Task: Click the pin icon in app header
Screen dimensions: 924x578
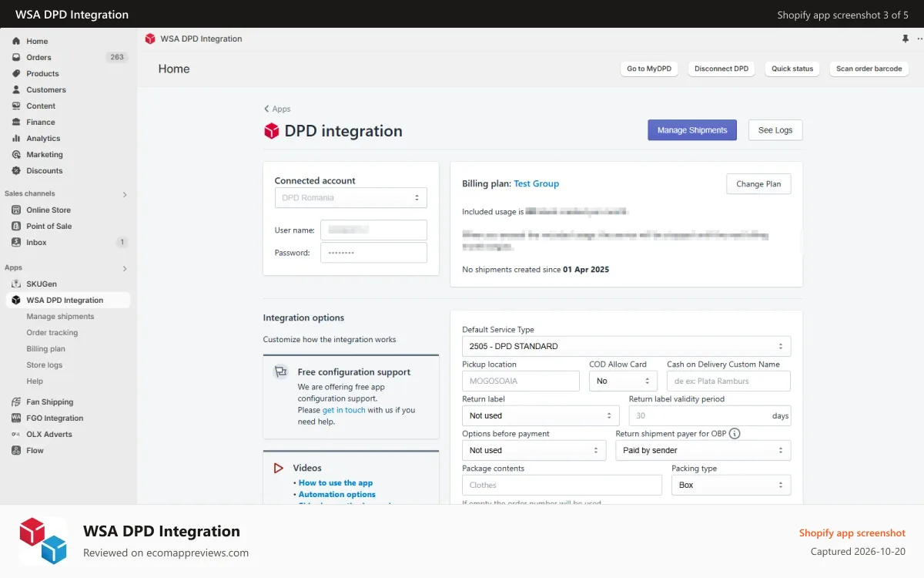Action: coord(906,39)
